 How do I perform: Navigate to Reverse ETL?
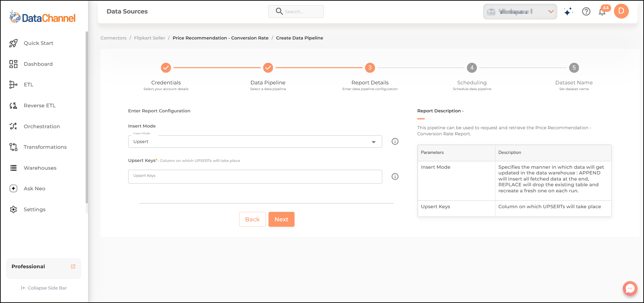[40, 106]
